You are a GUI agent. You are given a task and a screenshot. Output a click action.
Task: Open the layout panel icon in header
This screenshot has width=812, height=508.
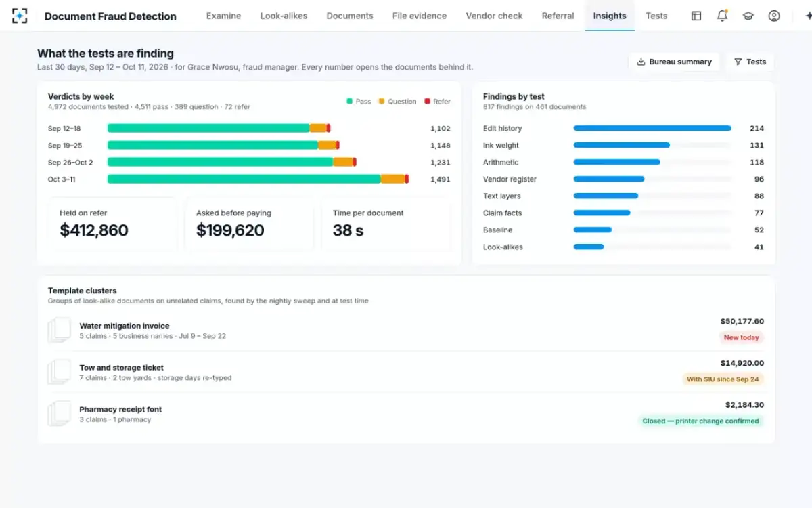(x=696, y=16)
